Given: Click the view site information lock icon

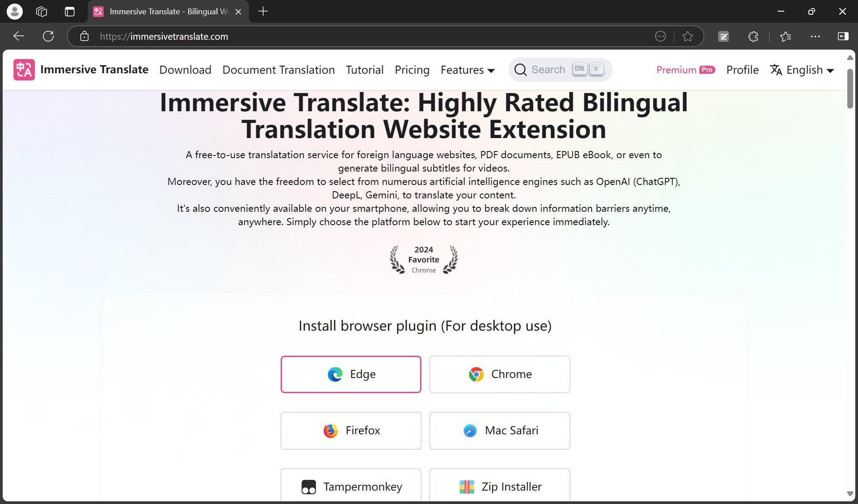Looking at the screenshot, I should pos(84,37).
